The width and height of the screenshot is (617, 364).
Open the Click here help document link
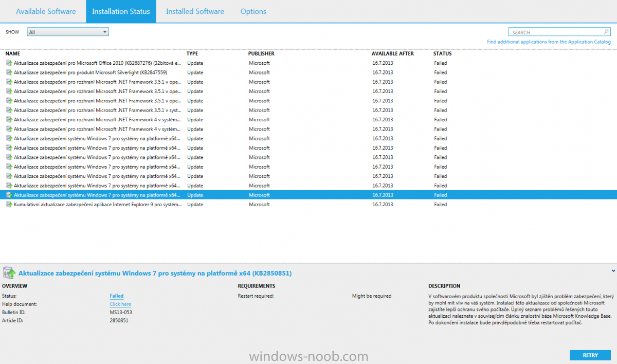point(120,304)
